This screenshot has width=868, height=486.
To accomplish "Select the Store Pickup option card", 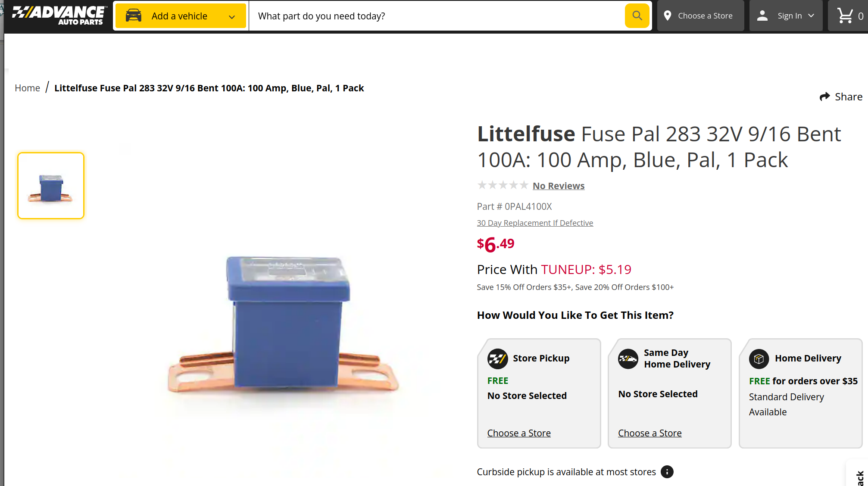I will point(539,393).
